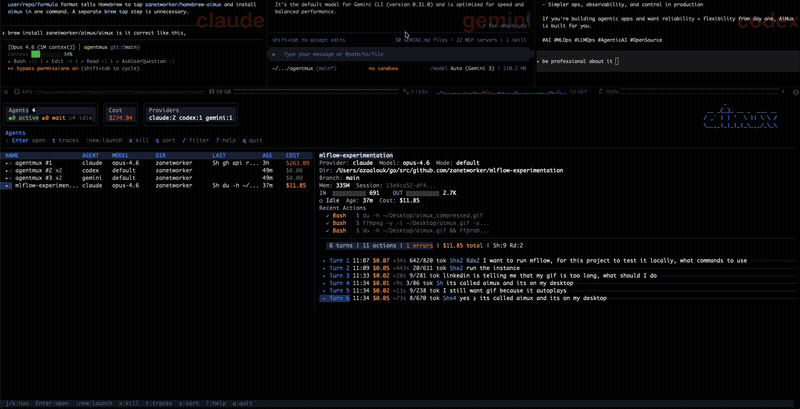Select the agentmux #2 codex row
The width and height of the screenshot is (800, 409).
coord(157,170)
